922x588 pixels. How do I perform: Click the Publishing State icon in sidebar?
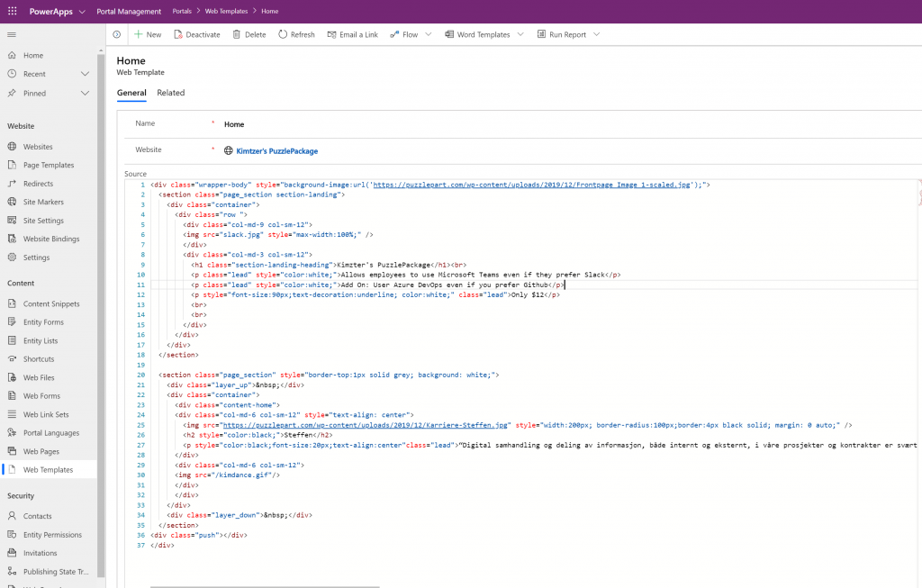[x=12, y=572]
